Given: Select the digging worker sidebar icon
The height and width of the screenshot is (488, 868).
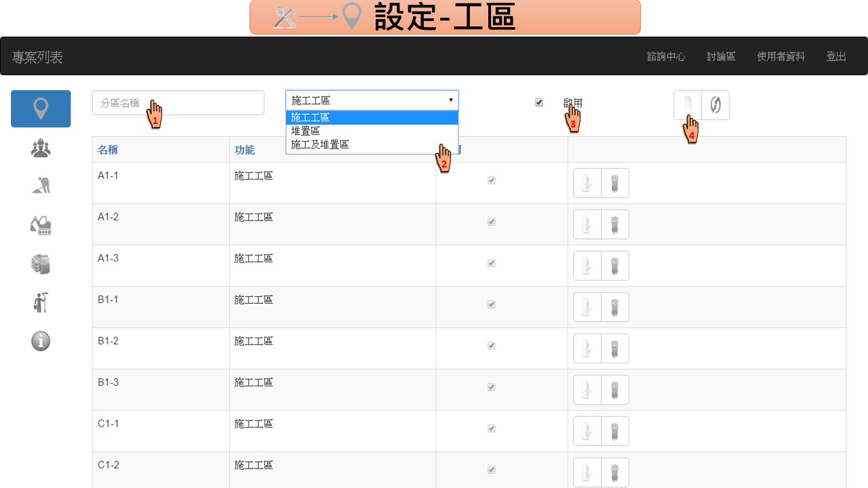Looking at the screenshot, I should click(41, 184).
